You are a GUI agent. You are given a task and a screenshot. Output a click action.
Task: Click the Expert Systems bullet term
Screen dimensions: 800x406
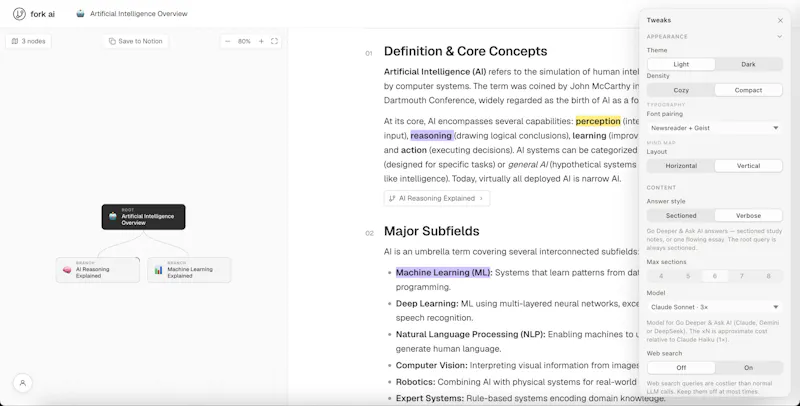point(430,398)
